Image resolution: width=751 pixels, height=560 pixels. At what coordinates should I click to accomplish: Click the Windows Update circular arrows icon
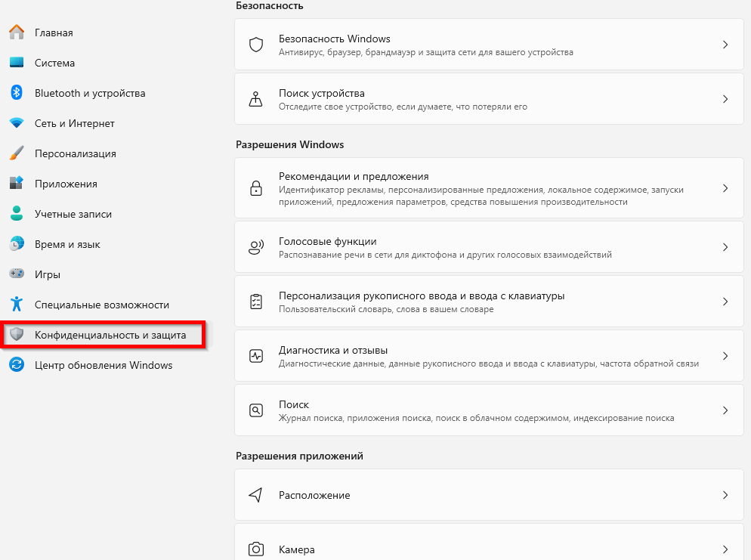17,365
